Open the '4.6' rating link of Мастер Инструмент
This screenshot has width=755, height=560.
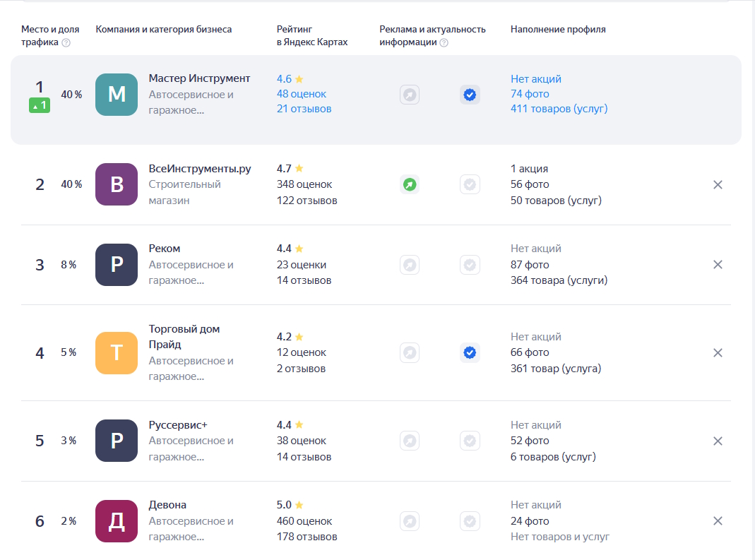290,79
